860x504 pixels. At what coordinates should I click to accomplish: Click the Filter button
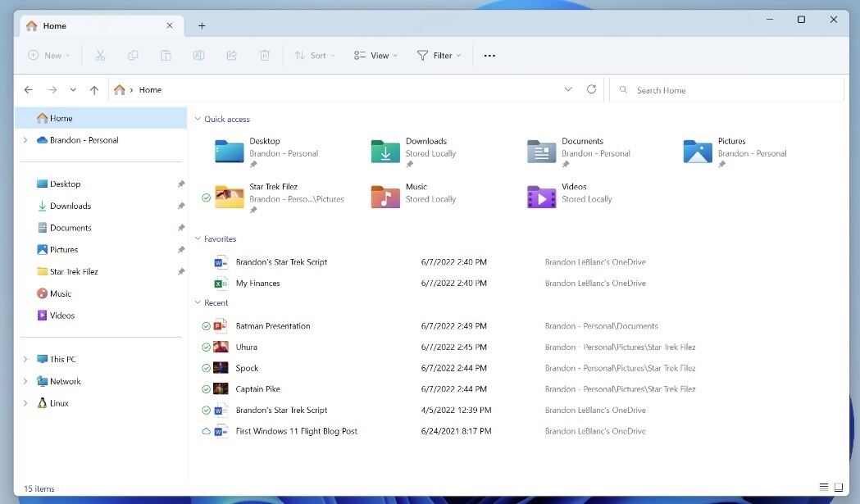(x=439, y=56)
